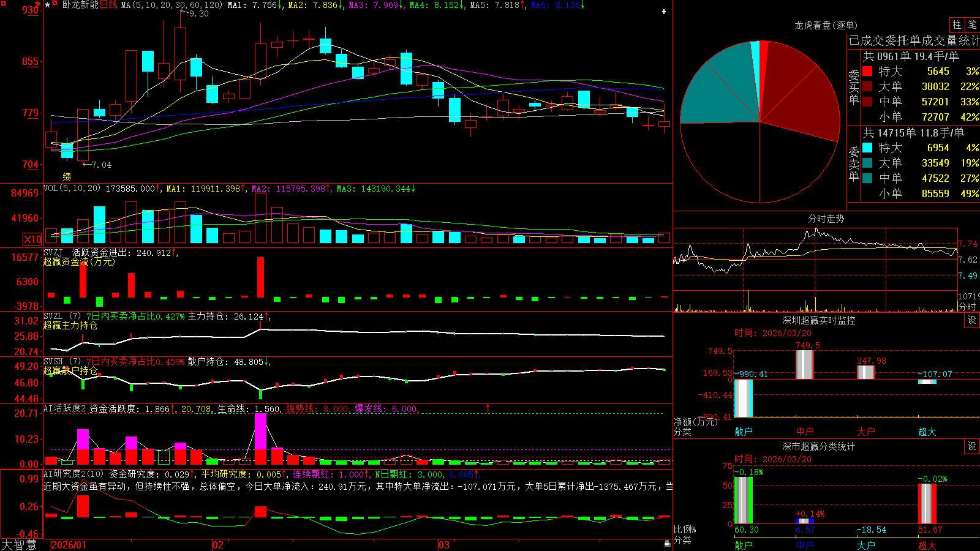Click the small gear icon next to stock name
Screen dimensions: 980x551
[x=55, y=4]
